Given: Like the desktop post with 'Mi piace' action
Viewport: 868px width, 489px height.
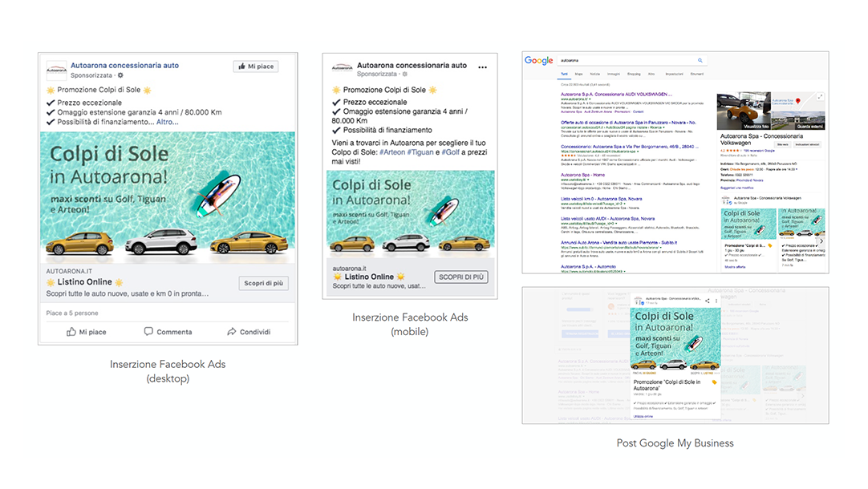Looking at the screenshot, I should pyautogui.click(x=87, y=332).
